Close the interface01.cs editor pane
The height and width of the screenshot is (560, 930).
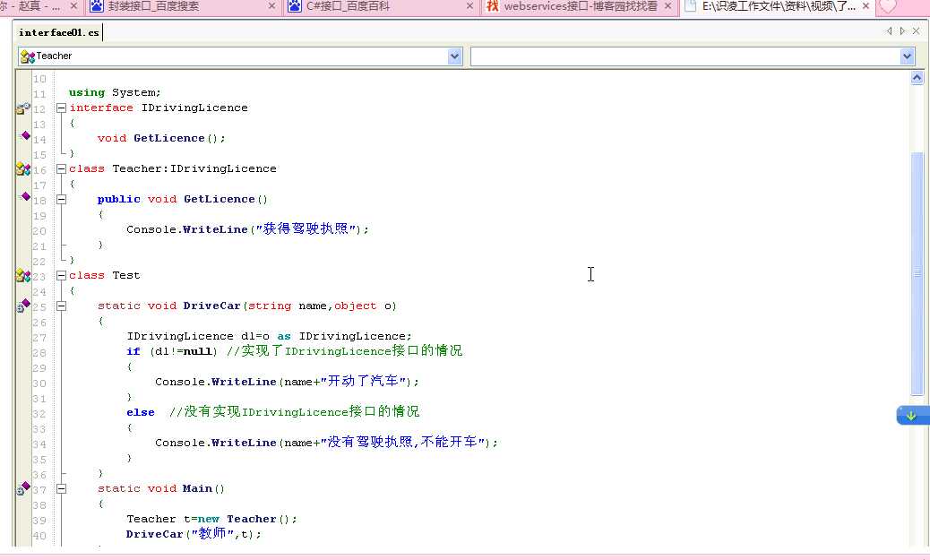917,30
